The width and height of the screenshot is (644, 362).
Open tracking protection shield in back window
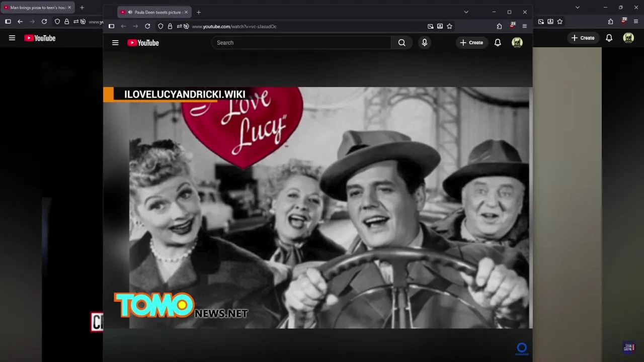pos(57,22)
